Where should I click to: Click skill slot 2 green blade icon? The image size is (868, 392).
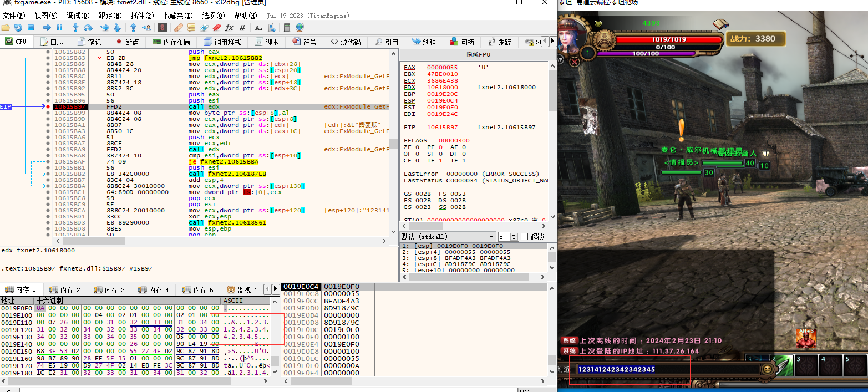click(x=782, y=365)
